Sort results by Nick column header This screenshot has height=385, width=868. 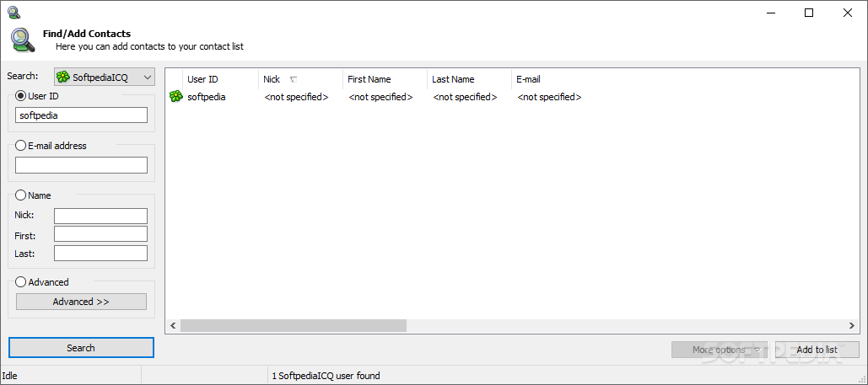300,79
